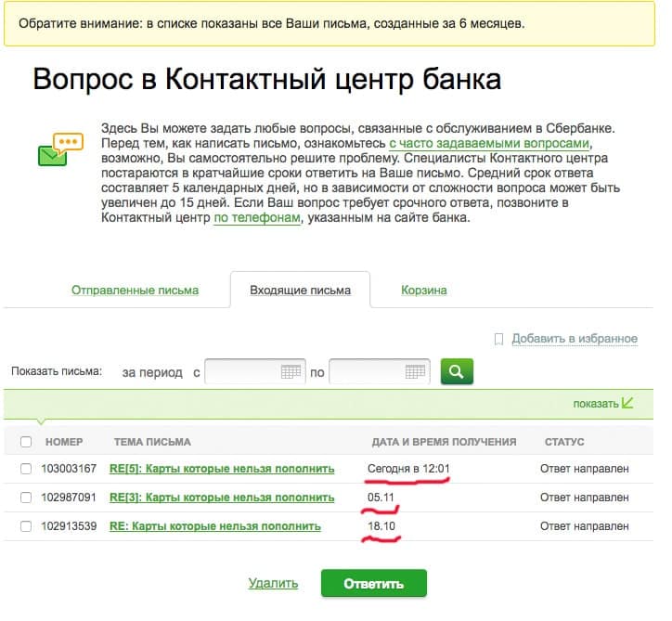This screenshot has height=621, width=672.
Task: Toggle the select-all checkbox in table header
Action: click(x=26, y=442)
